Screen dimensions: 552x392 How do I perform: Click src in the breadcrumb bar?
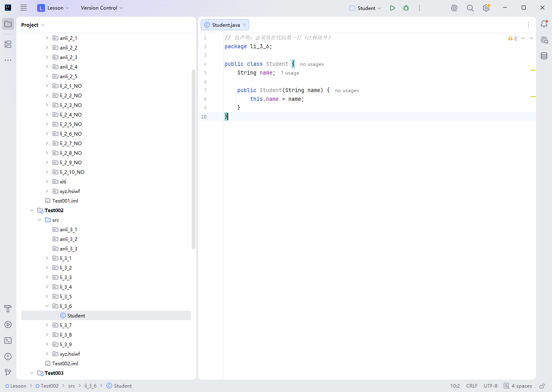[x=71, y=386]
